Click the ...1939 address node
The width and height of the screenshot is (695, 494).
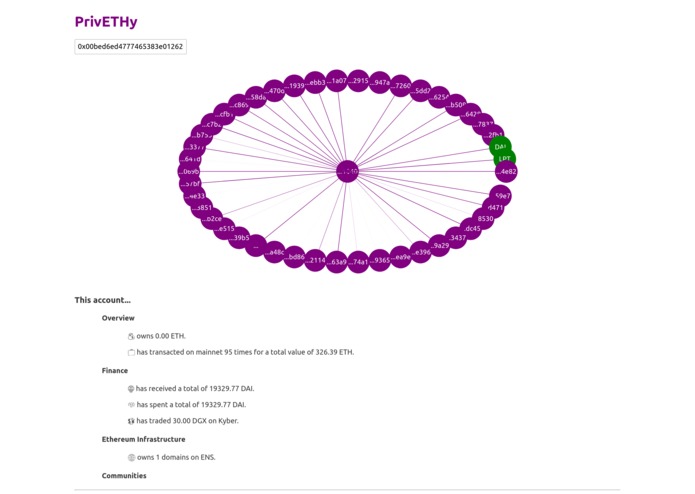point(294,86)
